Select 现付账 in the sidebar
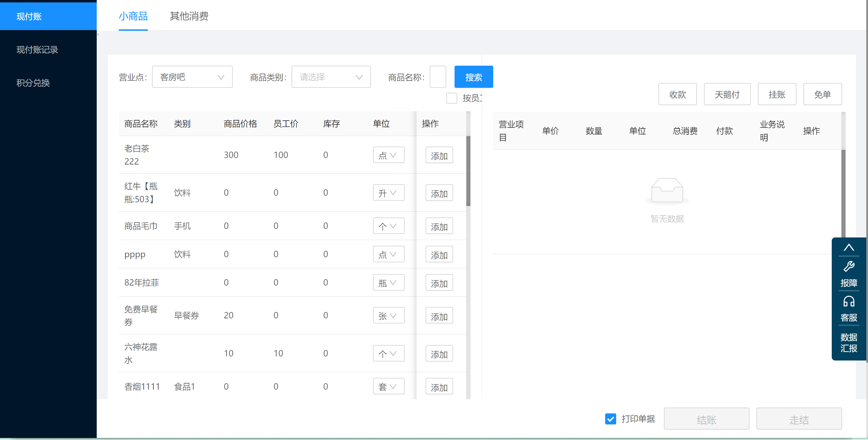Screen dimensions: 868x440 48,16
